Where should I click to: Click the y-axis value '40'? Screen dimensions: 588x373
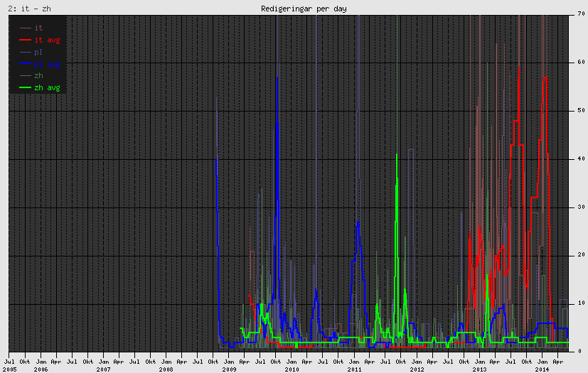582,159
